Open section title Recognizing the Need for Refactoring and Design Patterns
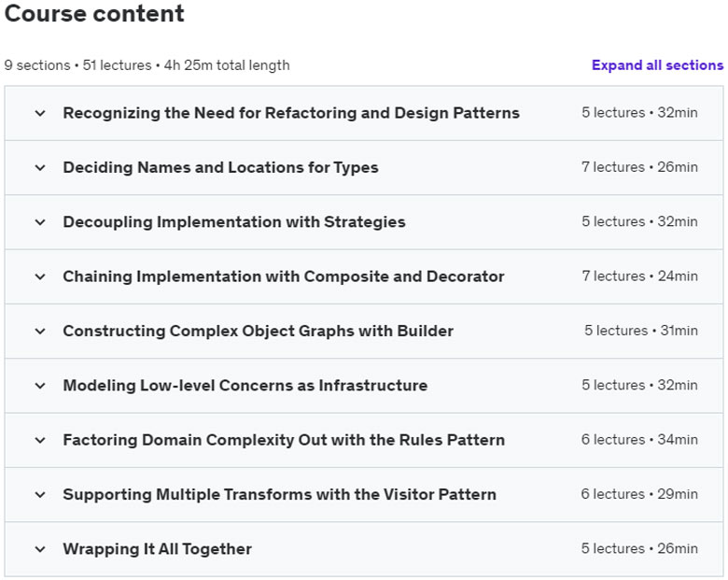This screenshot has width=728, height=580. click(x=291, y=113)
